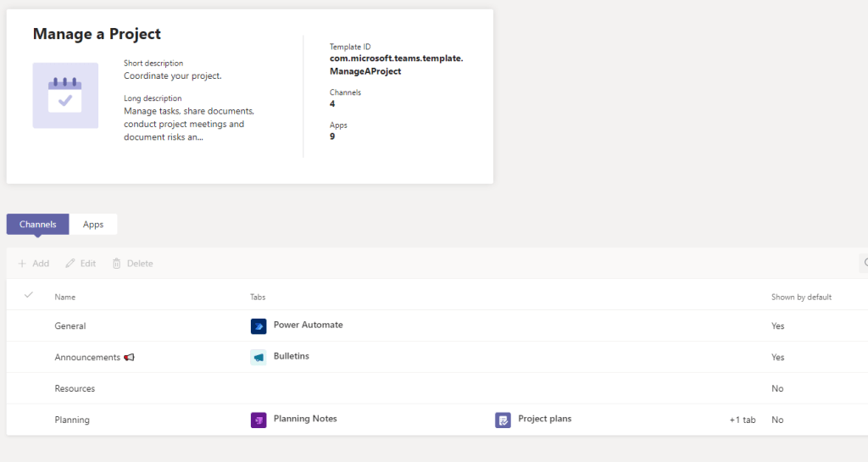This screenshot has width=868, height=462.
Task: Open the General channel name
Action: click(x=70, y=326)
